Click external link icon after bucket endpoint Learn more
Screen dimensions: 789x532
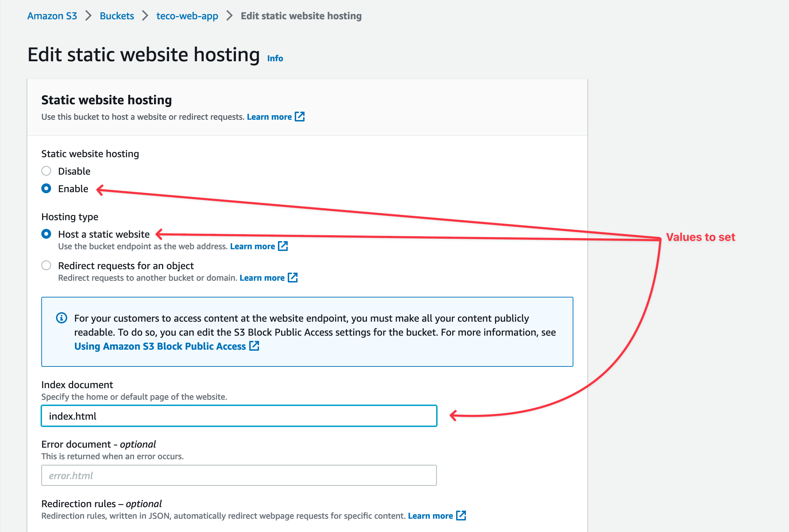click(x=283, y=246)
